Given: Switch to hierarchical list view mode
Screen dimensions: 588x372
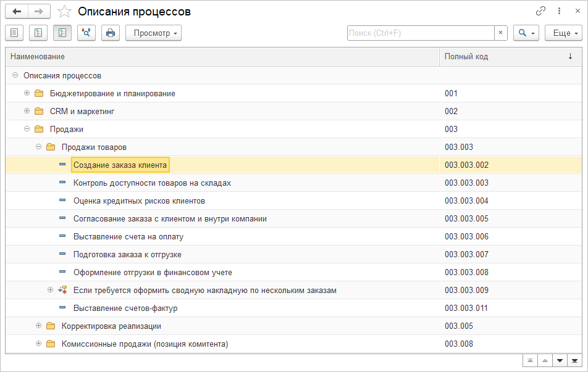Looking at the screenshot, I should click(38, 33).
